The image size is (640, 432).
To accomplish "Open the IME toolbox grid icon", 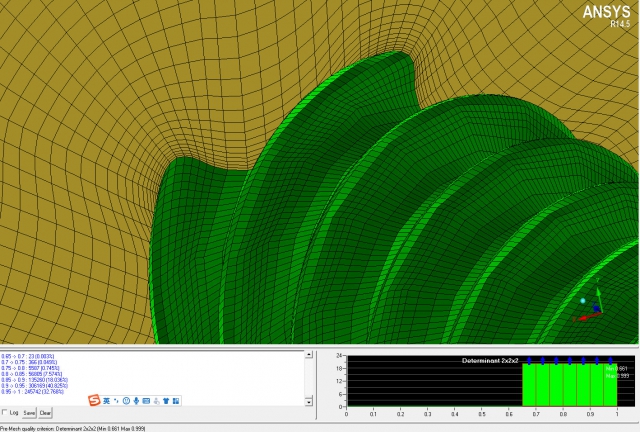I will [x=177, y=400].
